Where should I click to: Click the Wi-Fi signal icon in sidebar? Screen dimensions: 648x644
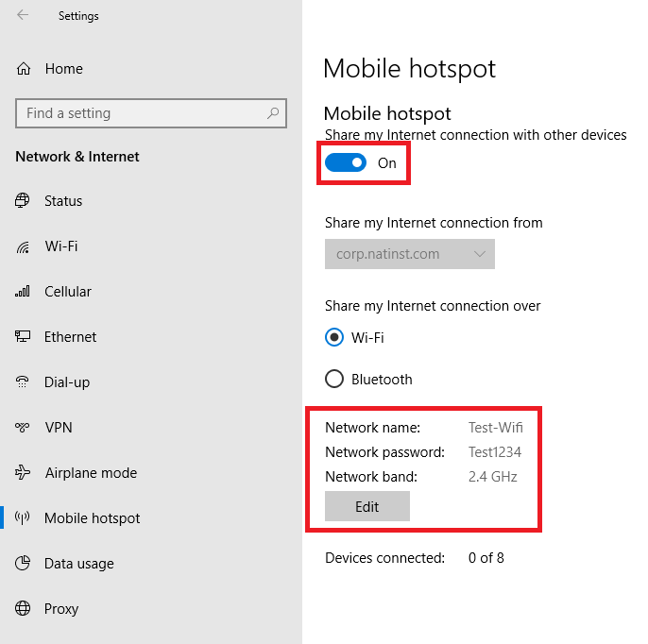click(x=23, y=246)
